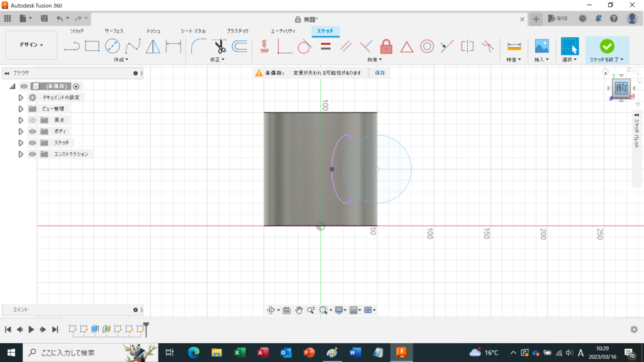This screenshot has width=644, height=362.
Task: Switch to the サーフェス tab
Action: pos(114,31)
